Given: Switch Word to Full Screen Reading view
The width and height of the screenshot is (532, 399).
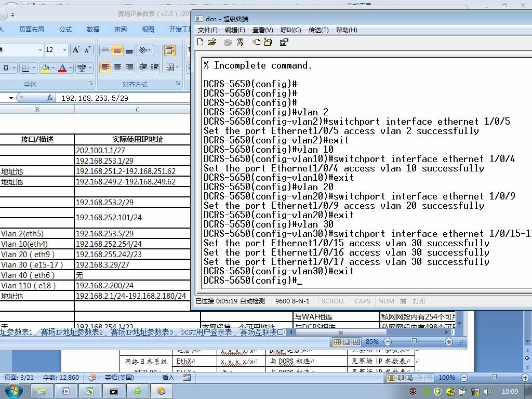Looking at the screenshot, I should click(401, 377).
